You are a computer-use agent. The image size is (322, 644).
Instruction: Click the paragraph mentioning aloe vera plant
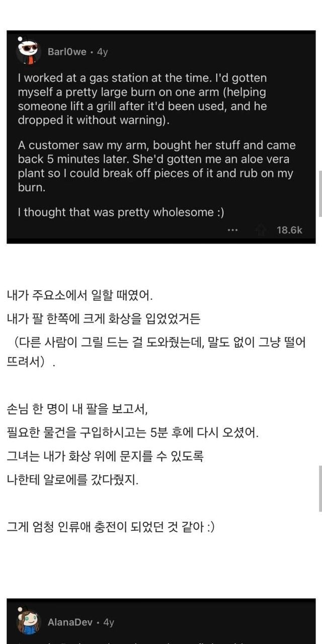point(156,166)
